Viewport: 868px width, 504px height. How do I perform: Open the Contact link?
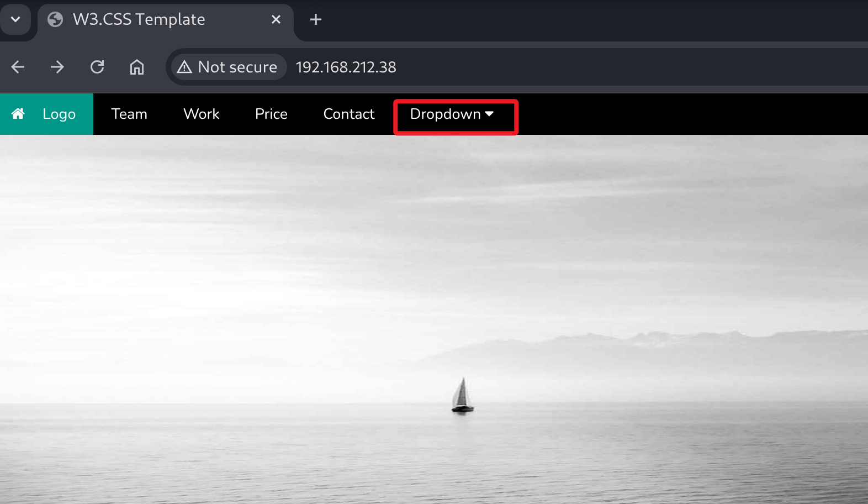[x=349, y=114]
